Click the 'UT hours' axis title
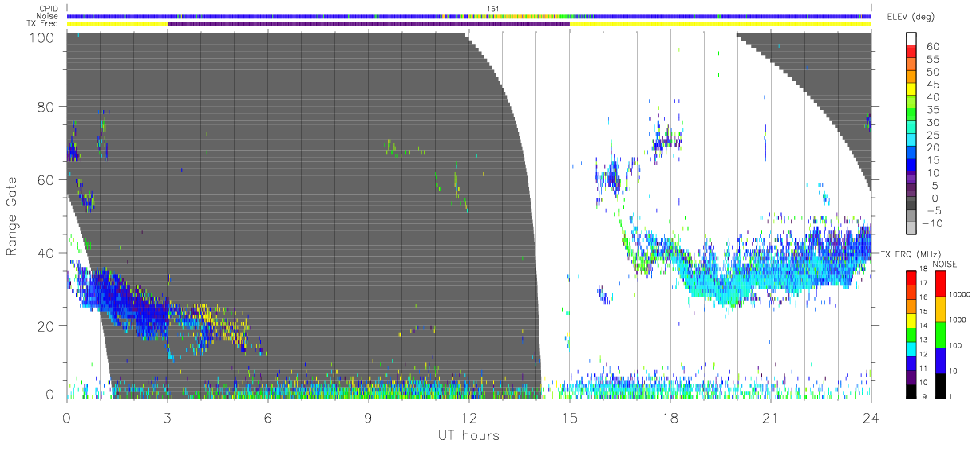Screen dimensions: 980x452 (x=468, y=435)
